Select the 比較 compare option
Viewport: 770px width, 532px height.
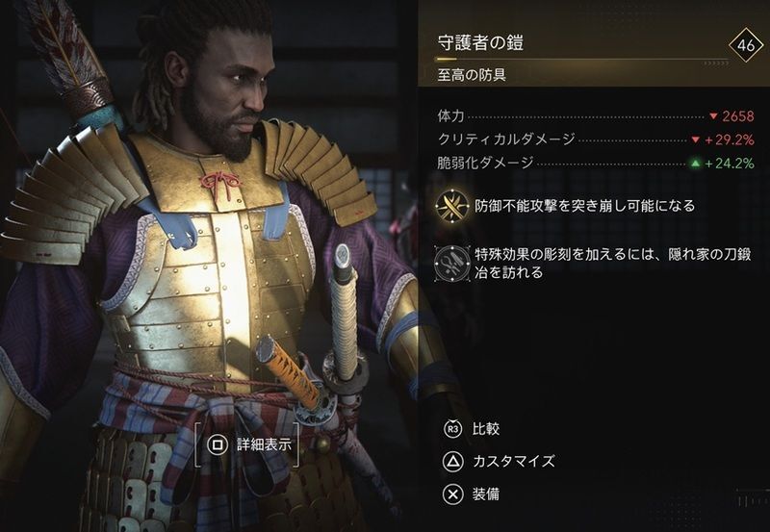pyautogui.click(x=486, y=429)
